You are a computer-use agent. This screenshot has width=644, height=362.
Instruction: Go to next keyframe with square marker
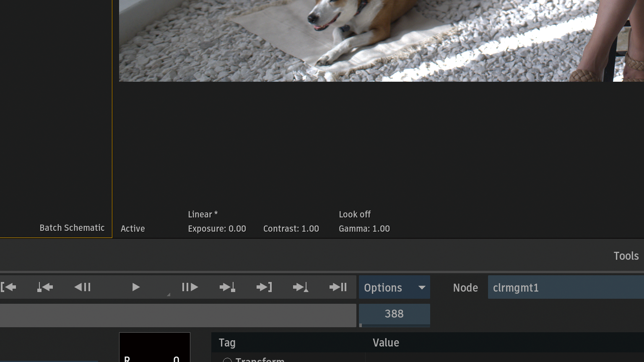pyautogui.click(x=227, y=287)
